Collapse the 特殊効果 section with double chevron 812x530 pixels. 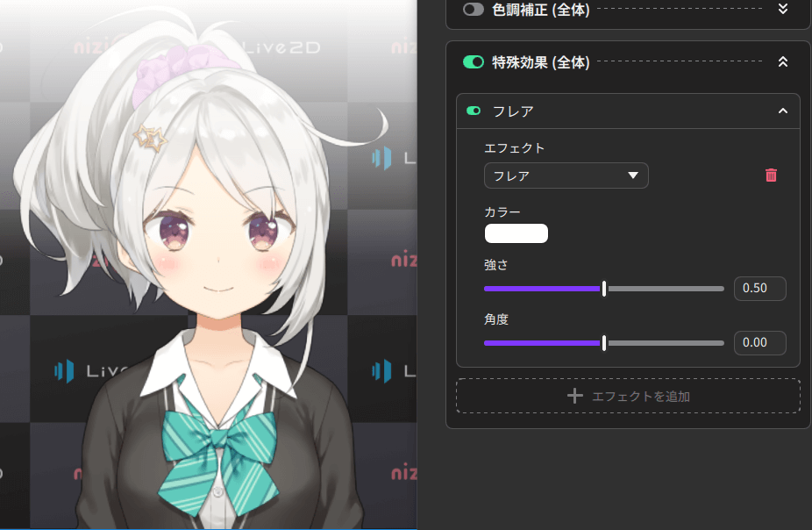783,62
